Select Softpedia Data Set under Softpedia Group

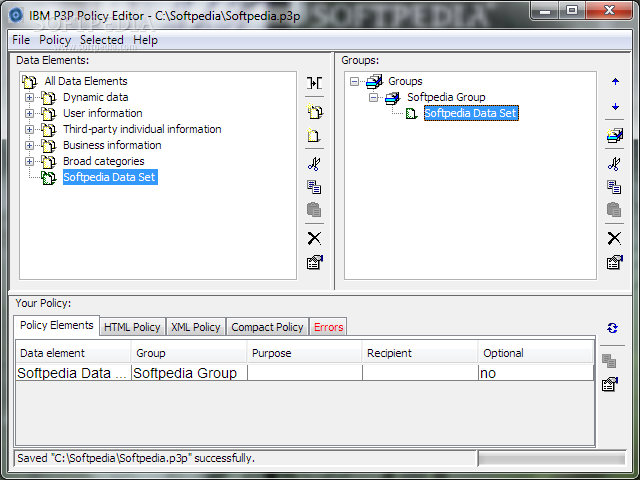[x=471, y=113]
